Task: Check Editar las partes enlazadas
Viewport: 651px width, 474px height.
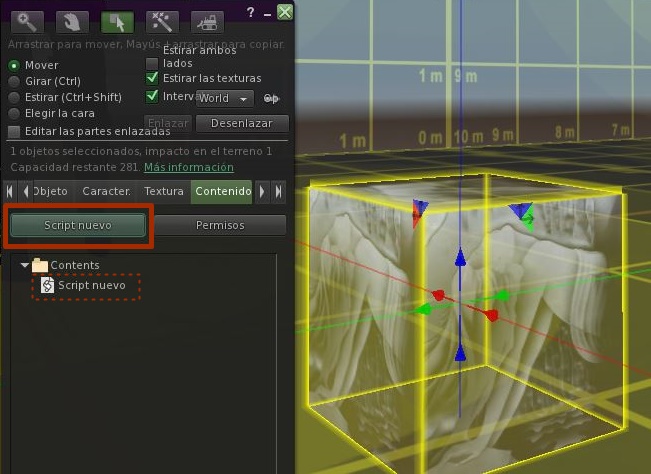Action: tap(14, 131)
